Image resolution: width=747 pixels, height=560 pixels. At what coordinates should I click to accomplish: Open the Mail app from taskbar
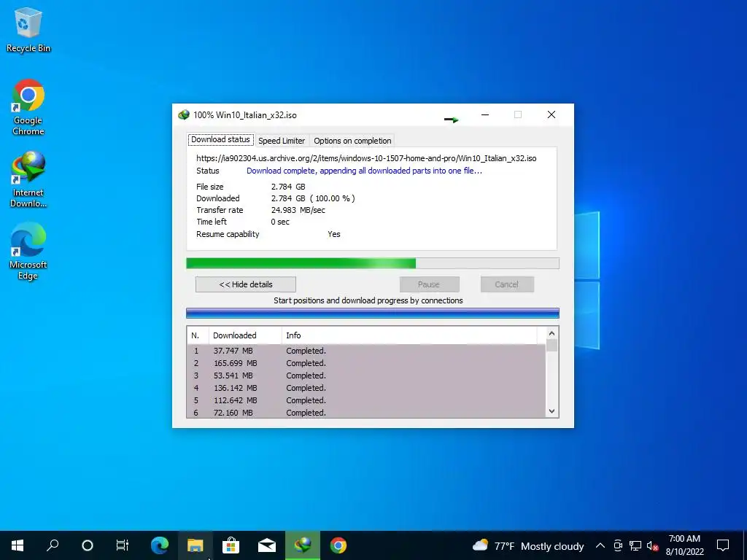267,545
